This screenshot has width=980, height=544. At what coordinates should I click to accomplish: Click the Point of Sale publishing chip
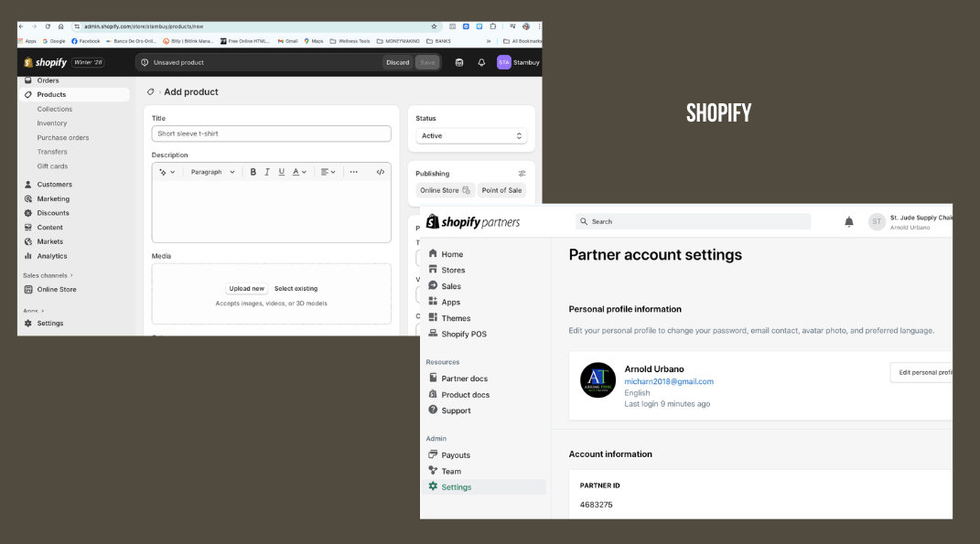point(501,190)
